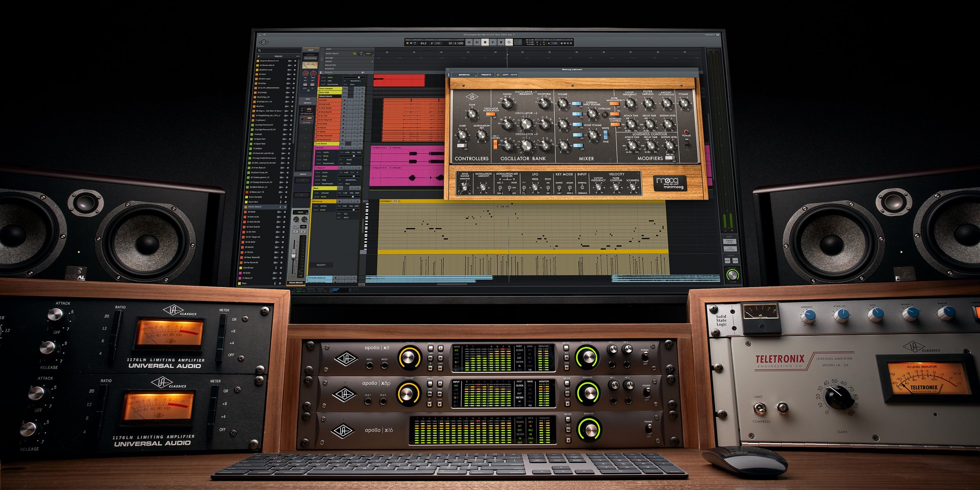
Task: Toggle SPILL on the DRUM SMACK channel strip
Action: coord(296,227)
